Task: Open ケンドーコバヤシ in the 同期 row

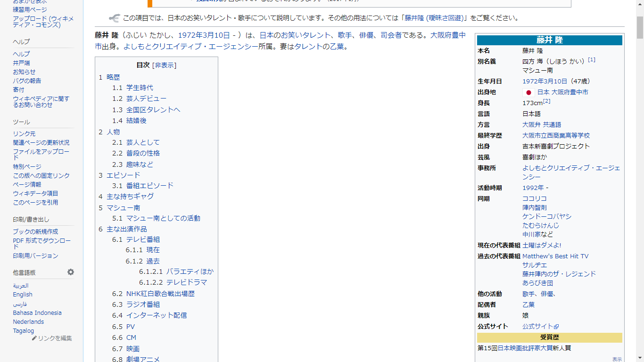Action: (547, 216)
